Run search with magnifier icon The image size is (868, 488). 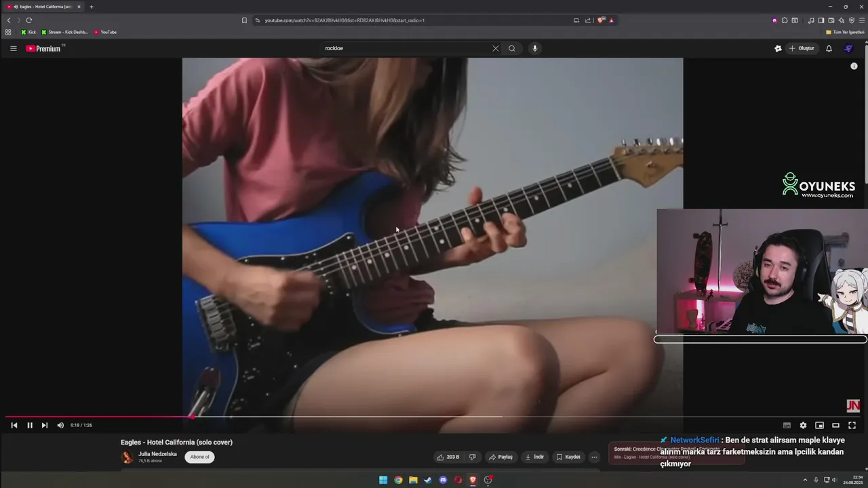pyautogui.click(x=512, y=48)
